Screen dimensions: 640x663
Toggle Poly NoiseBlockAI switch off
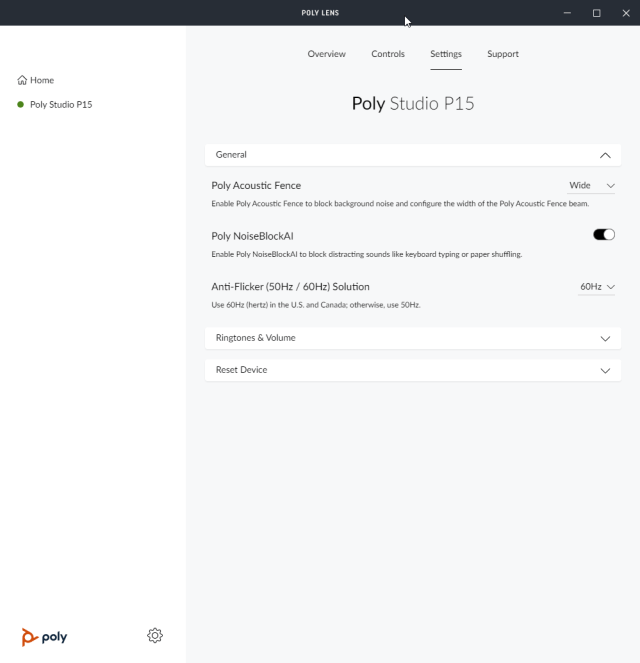[604, 234]
